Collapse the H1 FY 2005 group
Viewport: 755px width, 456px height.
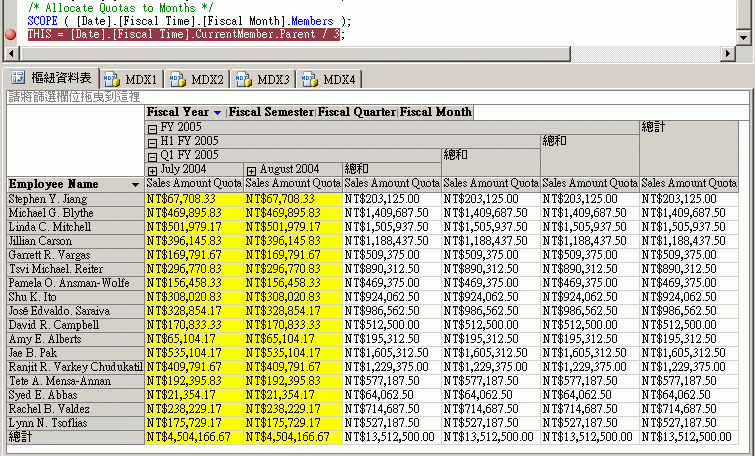152,142
